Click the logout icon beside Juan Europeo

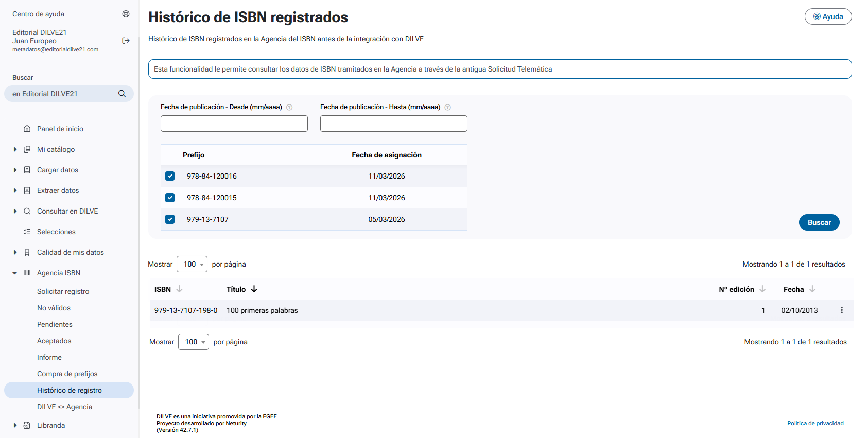click(126, 41)
